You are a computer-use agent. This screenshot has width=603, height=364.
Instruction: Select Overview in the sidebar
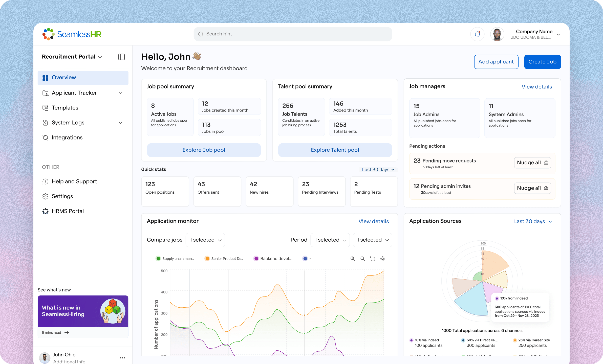(x=83, y=78)
